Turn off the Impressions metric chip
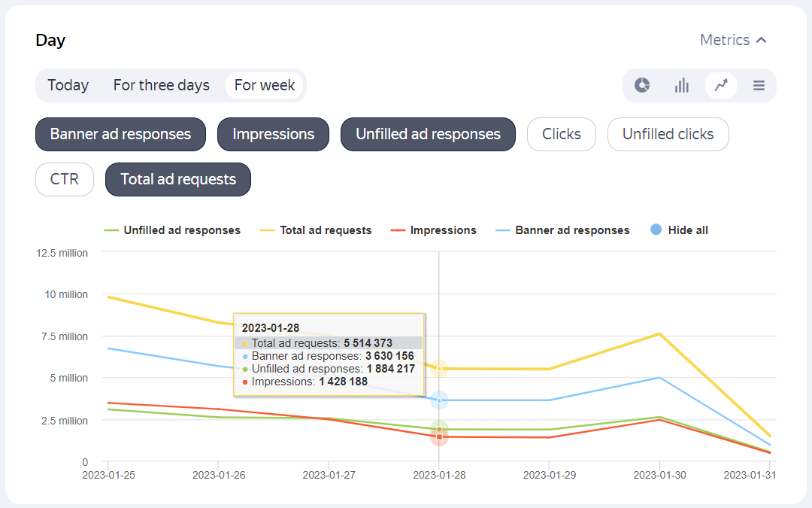The width and height of the screenshot is (812, 508). (x=273, y=134)
